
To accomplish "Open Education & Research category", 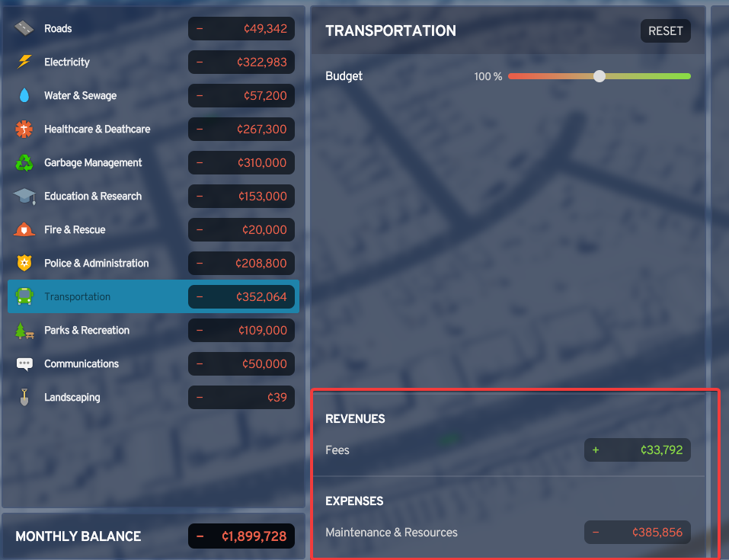I will click(x=153, y=197).
